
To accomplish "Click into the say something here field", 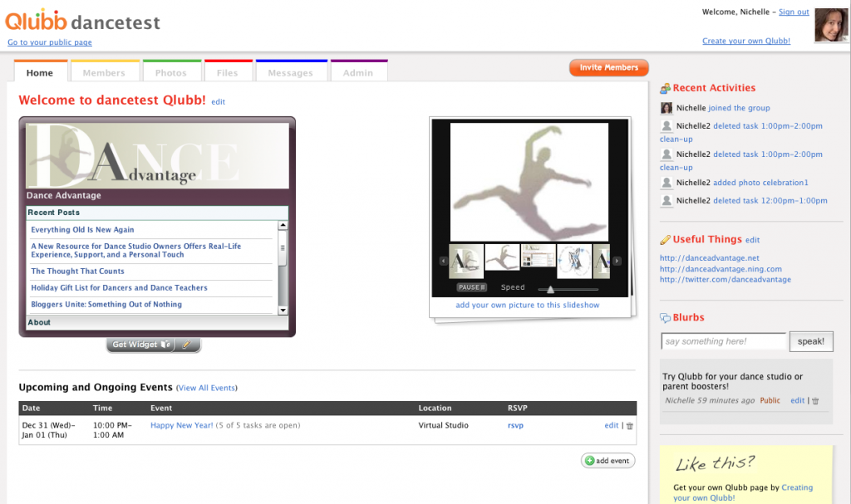I will tap(724, 341).
